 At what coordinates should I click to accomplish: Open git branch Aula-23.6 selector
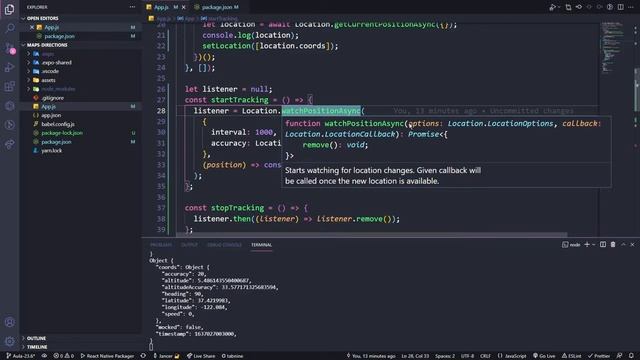[21, 356]
